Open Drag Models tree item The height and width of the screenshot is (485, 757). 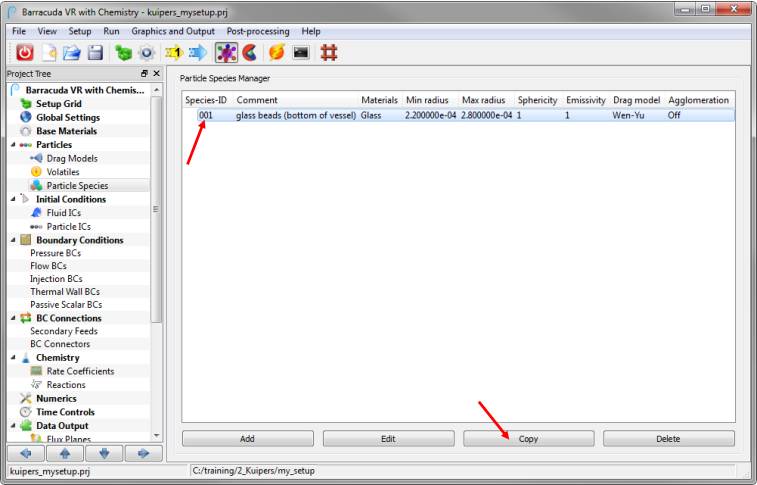(x=72, y=158)
